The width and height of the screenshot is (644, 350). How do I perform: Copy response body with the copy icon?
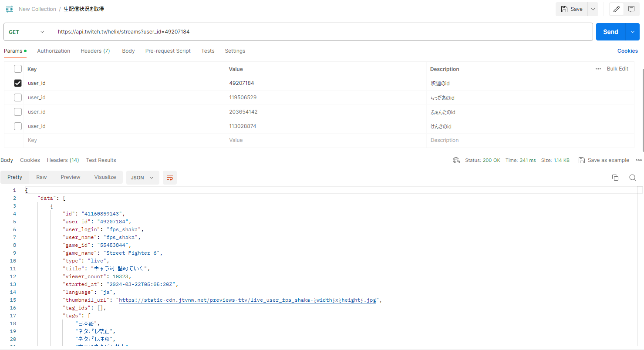pyautogui.click(x=615, y=178)
